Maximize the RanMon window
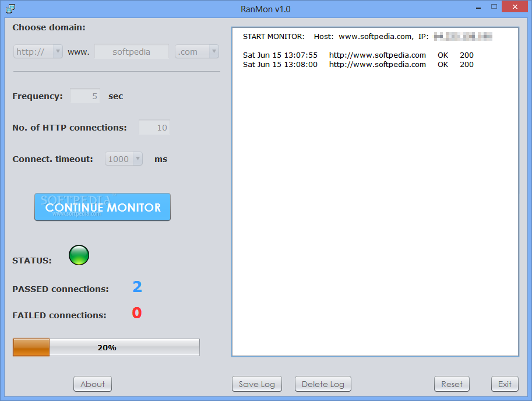Image resolution: width=532 pixels, height=401 pixels. (494, 7)
